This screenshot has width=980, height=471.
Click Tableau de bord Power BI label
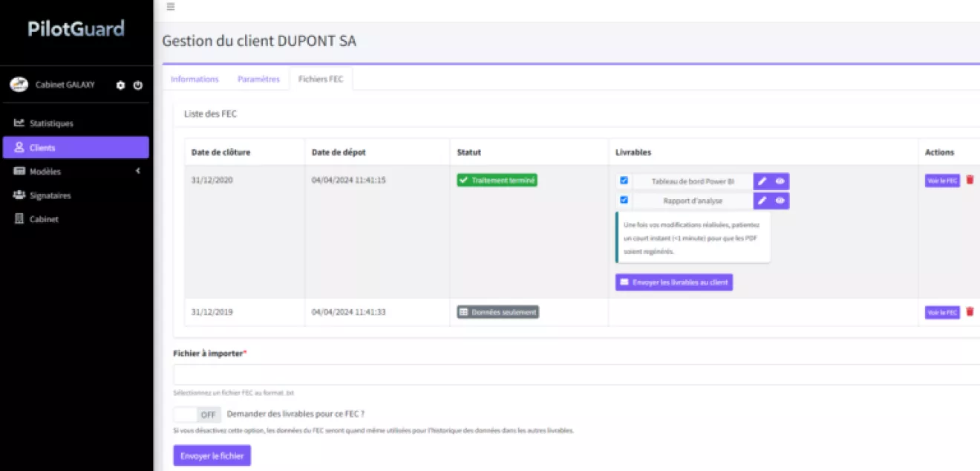point(693,181)
